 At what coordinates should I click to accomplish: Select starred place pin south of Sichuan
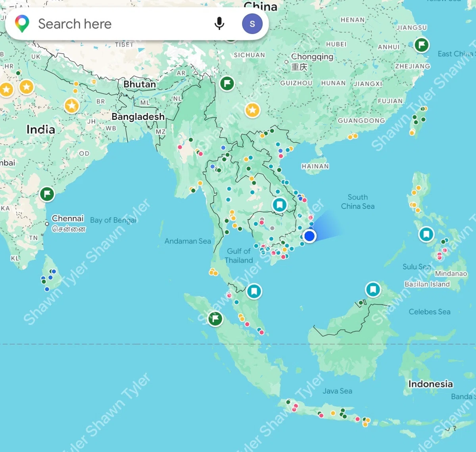click(252, 110)
